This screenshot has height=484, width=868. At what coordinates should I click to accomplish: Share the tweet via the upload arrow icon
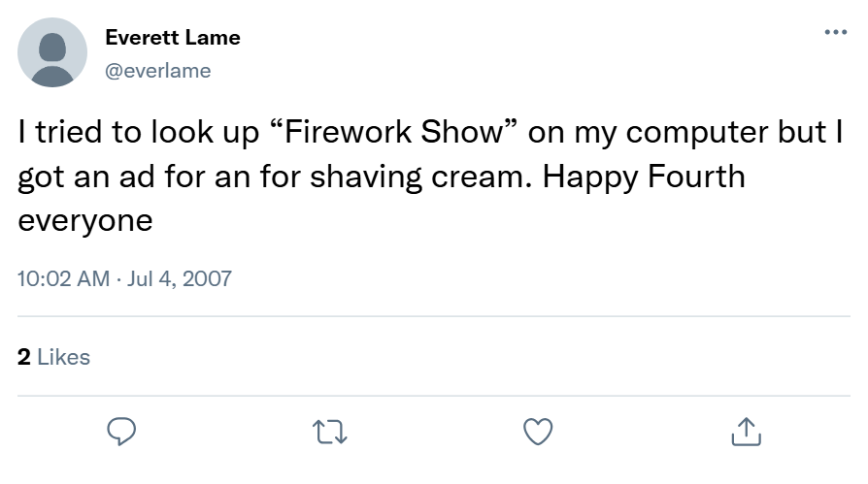coord(746,432)
